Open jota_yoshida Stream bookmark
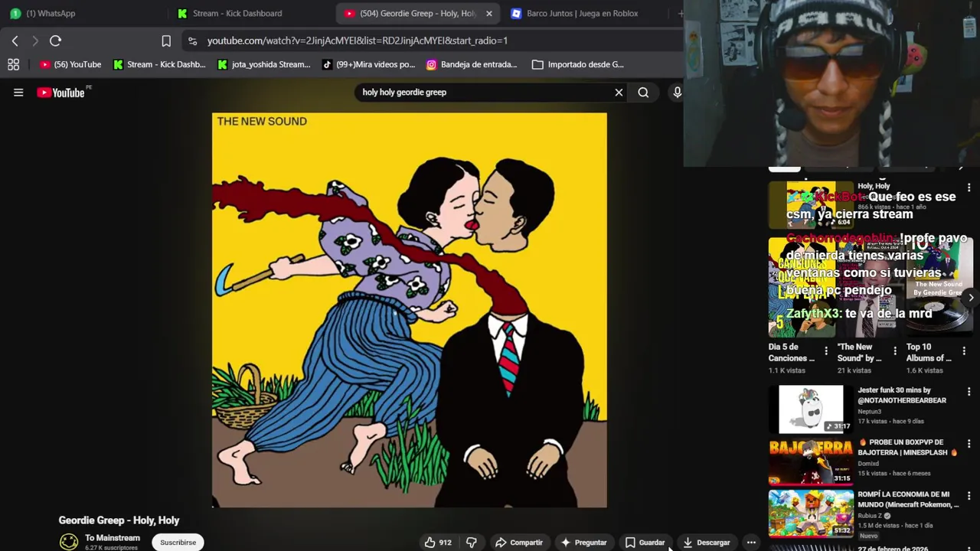980x551 pixels. pyautogui.click(x=264, y=64)
